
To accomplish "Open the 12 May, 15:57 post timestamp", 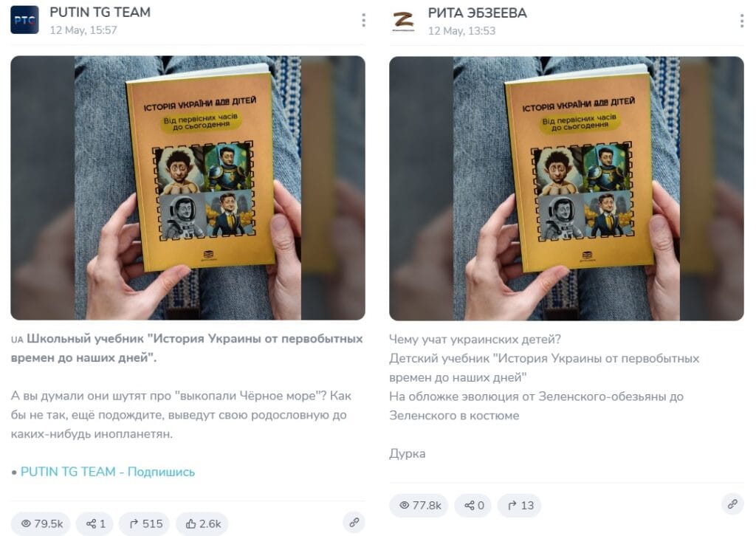I will pos(83,30).
